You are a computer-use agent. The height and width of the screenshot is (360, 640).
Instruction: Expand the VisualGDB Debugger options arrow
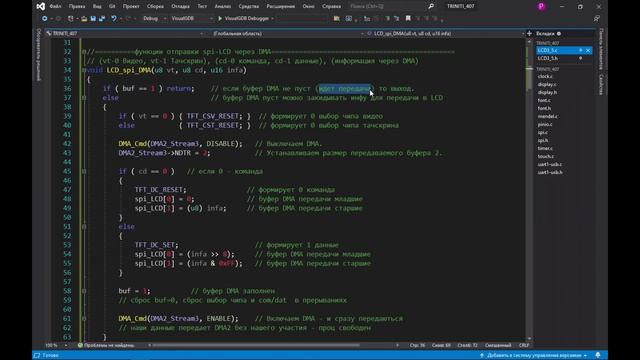272,18
